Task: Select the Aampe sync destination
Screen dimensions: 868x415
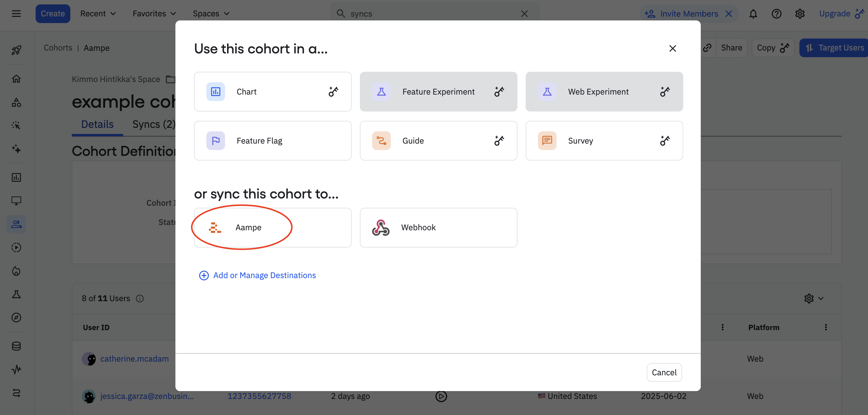Action: click(x=272, y=227)
